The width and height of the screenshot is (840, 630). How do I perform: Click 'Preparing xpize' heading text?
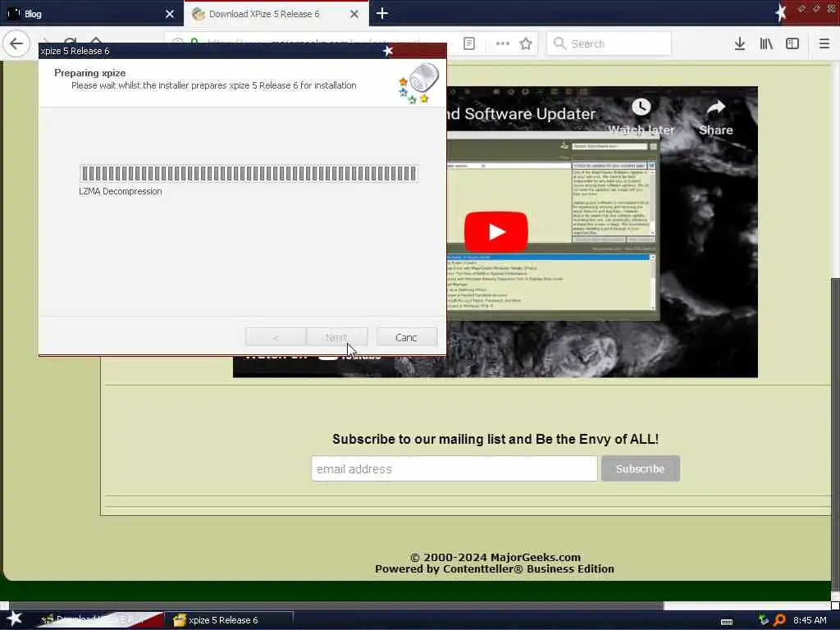[x=90, y=73]
